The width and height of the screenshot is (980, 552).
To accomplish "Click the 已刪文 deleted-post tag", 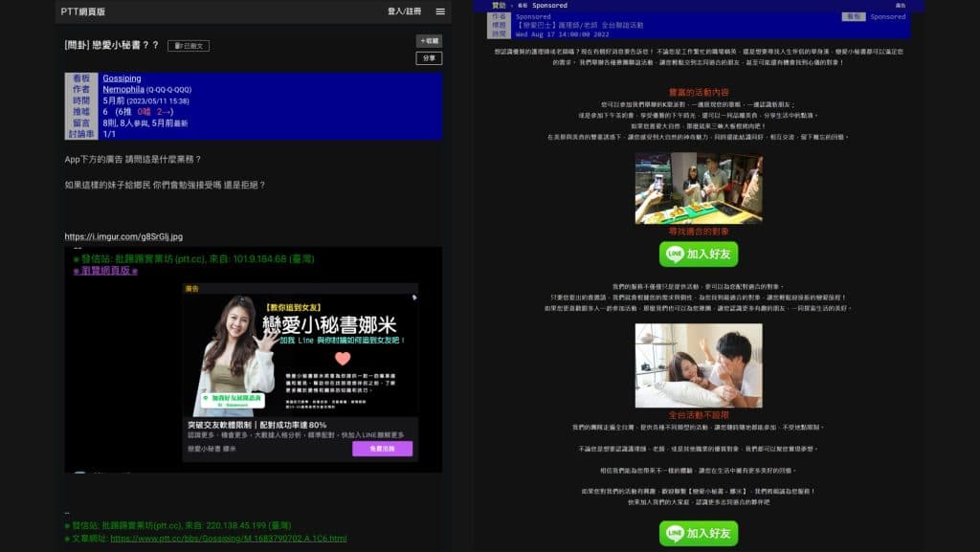I will click(x=189, y=46).
